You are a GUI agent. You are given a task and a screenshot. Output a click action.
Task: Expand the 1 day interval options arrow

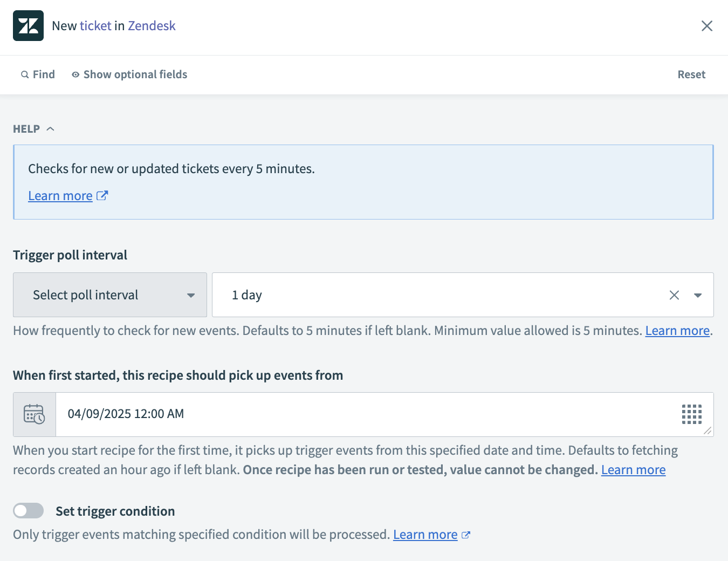[698, 295]
